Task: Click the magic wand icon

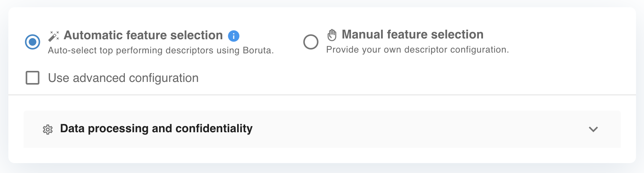Action: pos(54,36)
